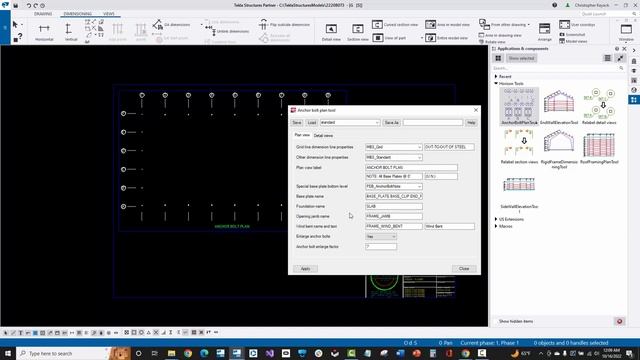Collapse the Horizon Tools group
The height and width of the screenshot is (360, 640).
coord(496,83)
